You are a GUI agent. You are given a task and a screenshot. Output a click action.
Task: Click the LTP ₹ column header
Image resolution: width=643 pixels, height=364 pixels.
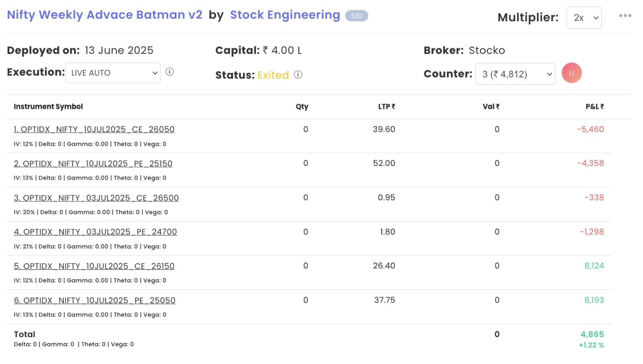click(x=386, y=107)
